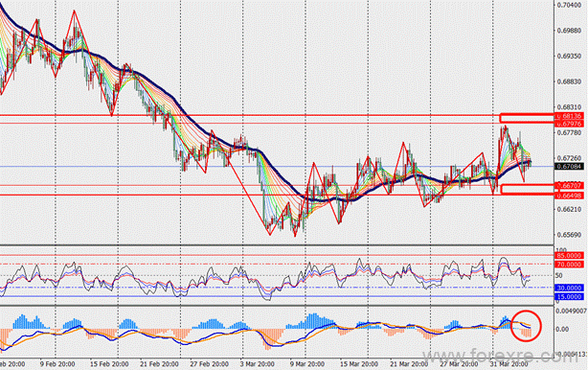Click the red 0.66707 support level tag

click(x=570, y=186)
